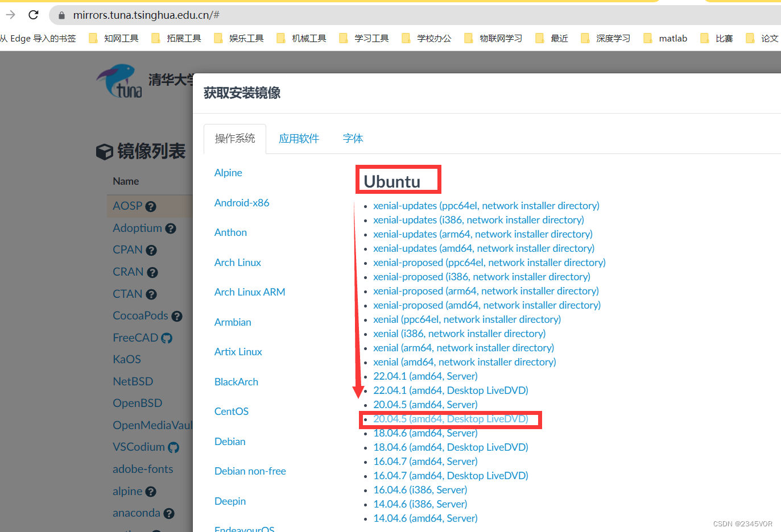The image size is (781, 532).
Task: Click help icon next to Adoptium
Action: [x=171, y=228]
